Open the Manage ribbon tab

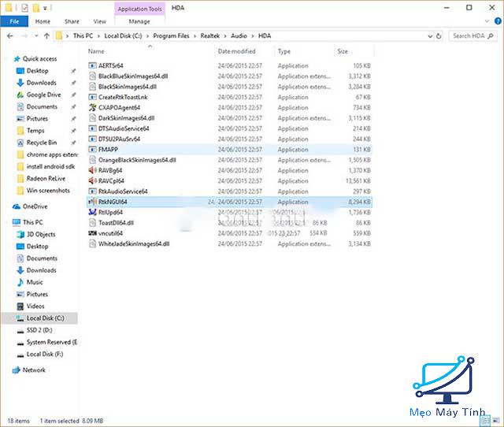(139, 21)
